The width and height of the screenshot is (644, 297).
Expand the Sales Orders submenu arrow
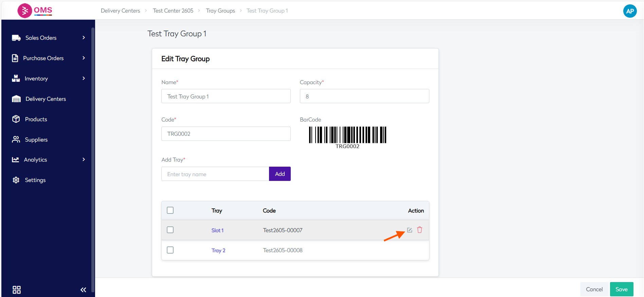tap(84, 38)
